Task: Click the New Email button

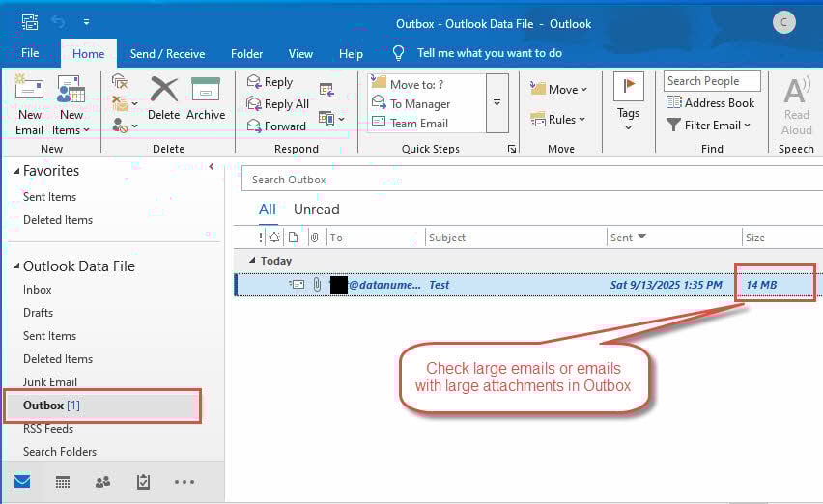Action: click(29, 105)
